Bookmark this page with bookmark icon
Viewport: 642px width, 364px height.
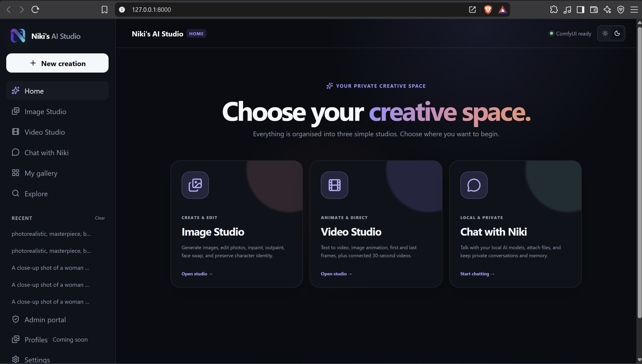(x=105, y=10)
